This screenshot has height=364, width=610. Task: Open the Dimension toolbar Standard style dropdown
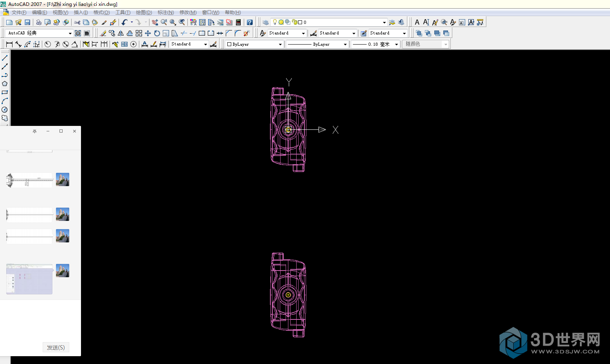coord(205,44)
